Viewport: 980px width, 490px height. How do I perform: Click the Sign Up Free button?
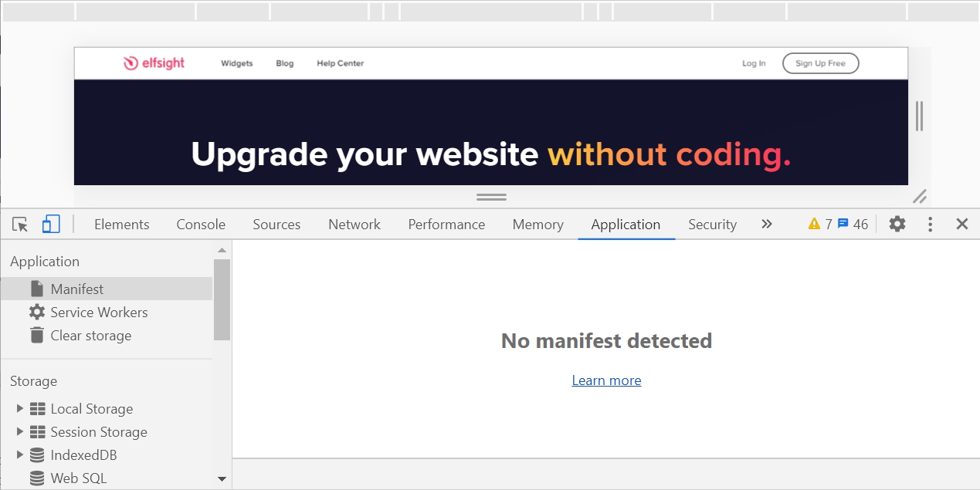(820, 63)
